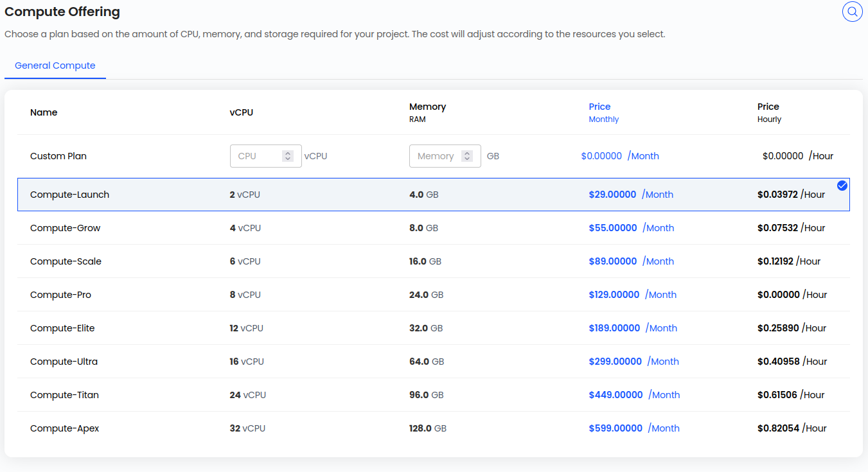Click the $0.82054 hourly price

778,428
